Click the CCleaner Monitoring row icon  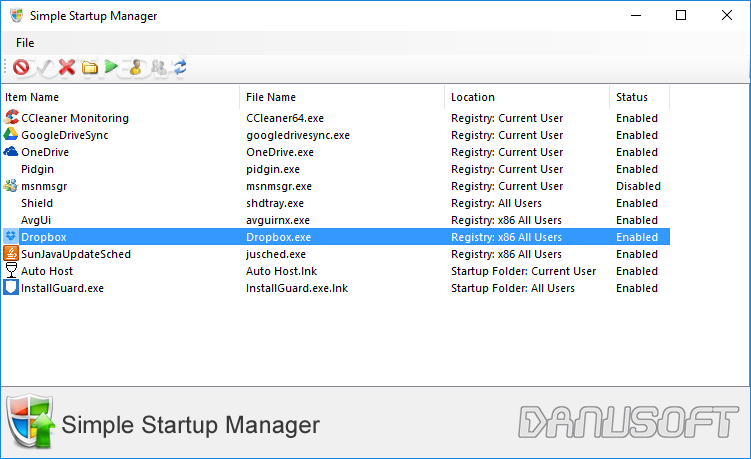(11, 117)
